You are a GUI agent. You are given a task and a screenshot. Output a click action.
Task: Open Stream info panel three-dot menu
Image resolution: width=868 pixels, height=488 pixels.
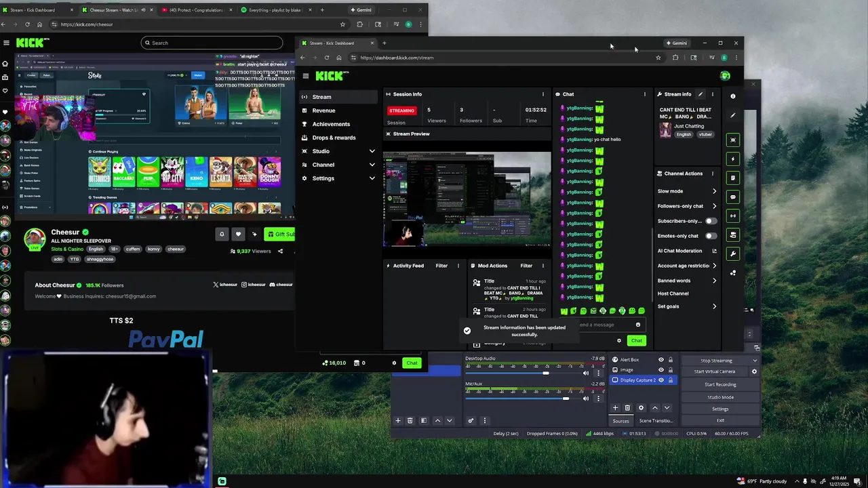click(712, 94)
